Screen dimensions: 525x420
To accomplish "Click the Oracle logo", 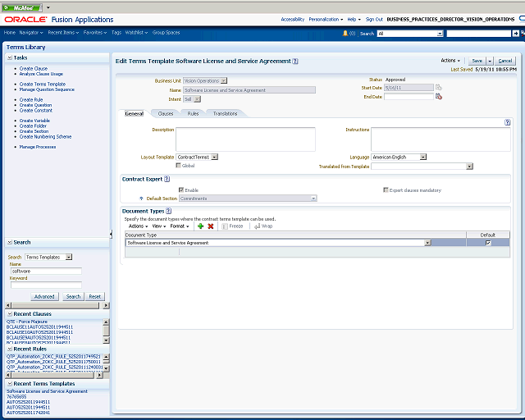I will [x=25, y=20].
